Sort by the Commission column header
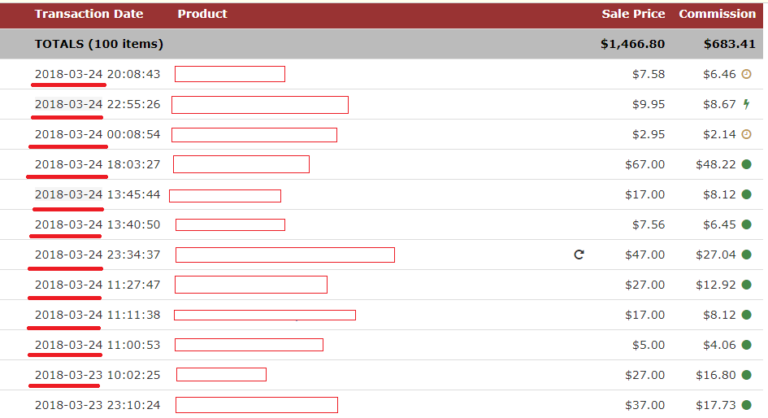The image size is (768, 418). tap(717, 14)
